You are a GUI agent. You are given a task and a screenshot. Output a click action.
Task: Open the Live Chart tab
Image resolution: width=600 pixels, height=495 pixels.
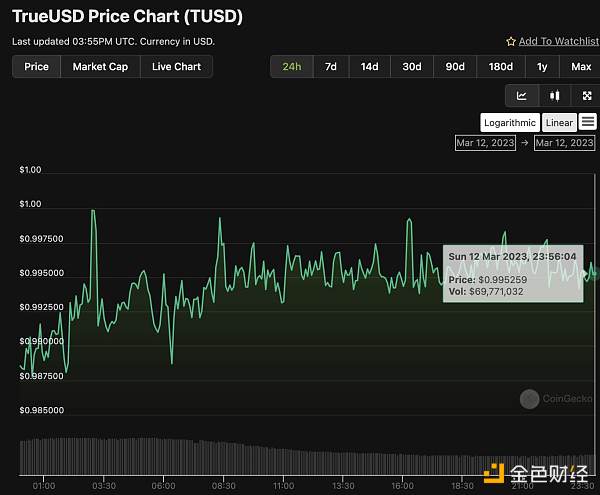176,67
